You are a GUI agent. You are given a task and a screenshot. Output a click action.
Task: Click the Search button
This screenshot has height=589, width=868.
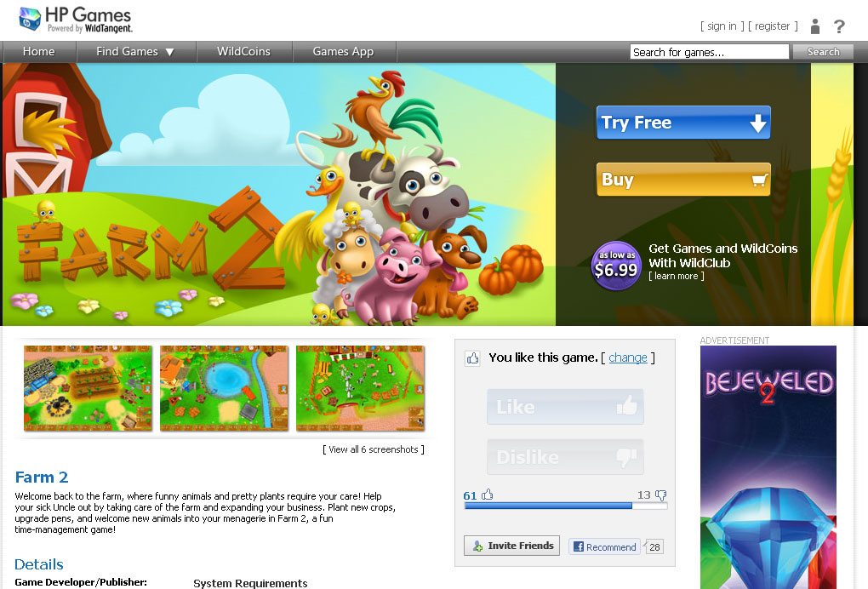point(823,51)
